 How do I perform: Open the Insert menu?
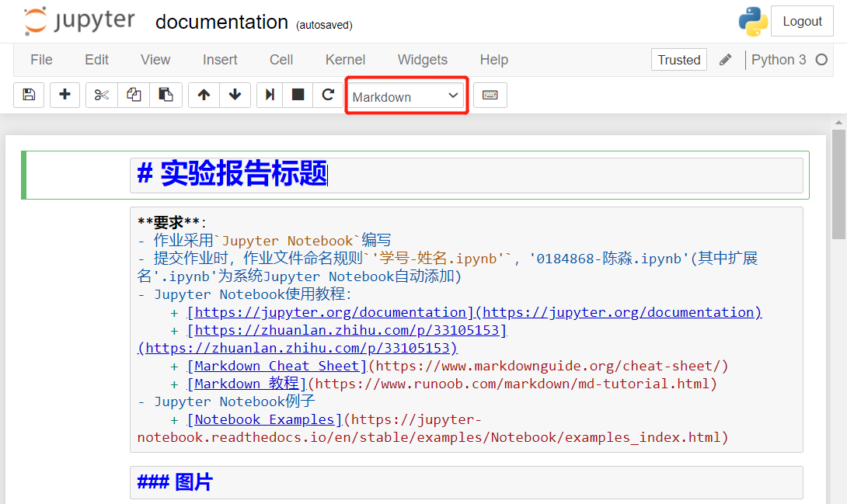[220, 60]
